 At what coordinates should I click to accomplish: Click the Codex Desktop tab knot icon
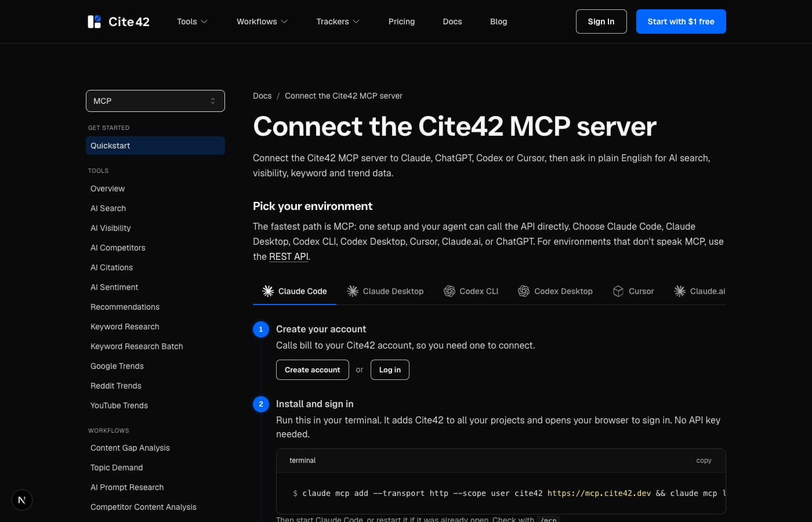(524, 291)
